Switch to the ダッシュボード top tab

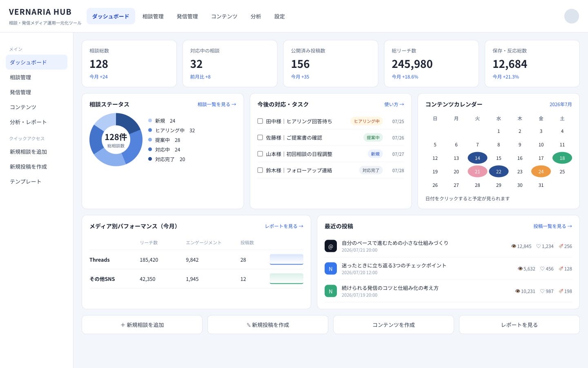[111, 16]
